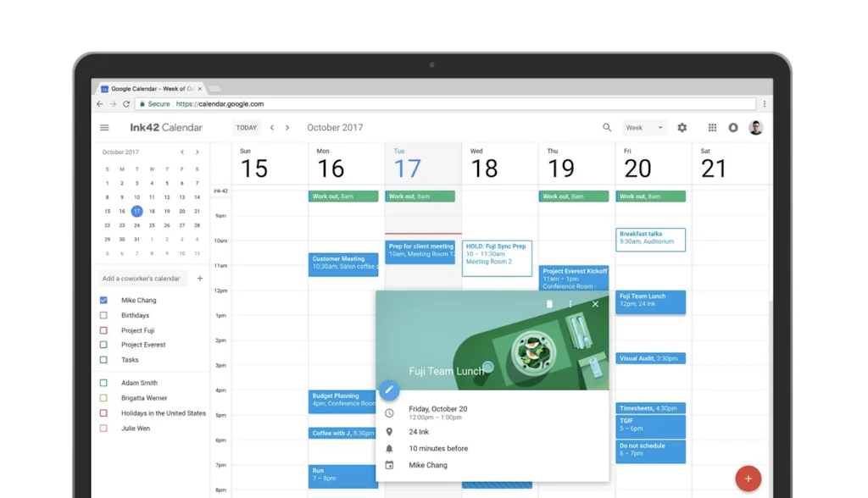The width and height of the screenshot is (868, 498).
Task: Go to next month in the mini calendar
Action: (197, 152)
